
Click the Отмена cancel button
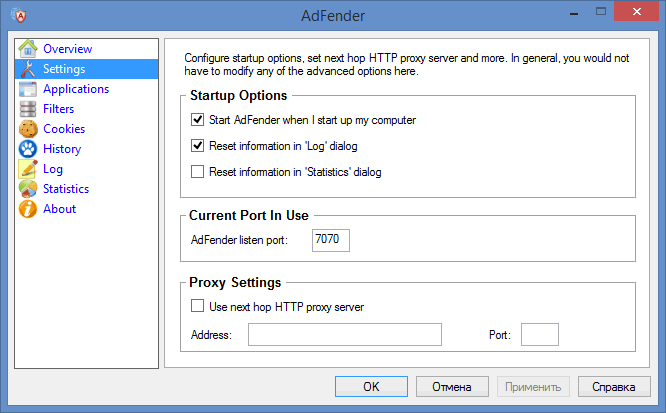(x=451, y=386)
